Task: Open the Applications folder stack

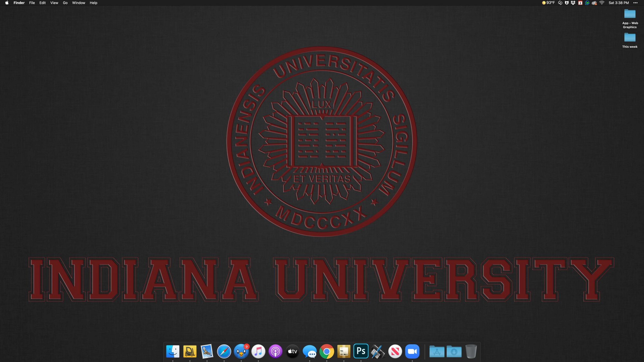Action: 437,351
